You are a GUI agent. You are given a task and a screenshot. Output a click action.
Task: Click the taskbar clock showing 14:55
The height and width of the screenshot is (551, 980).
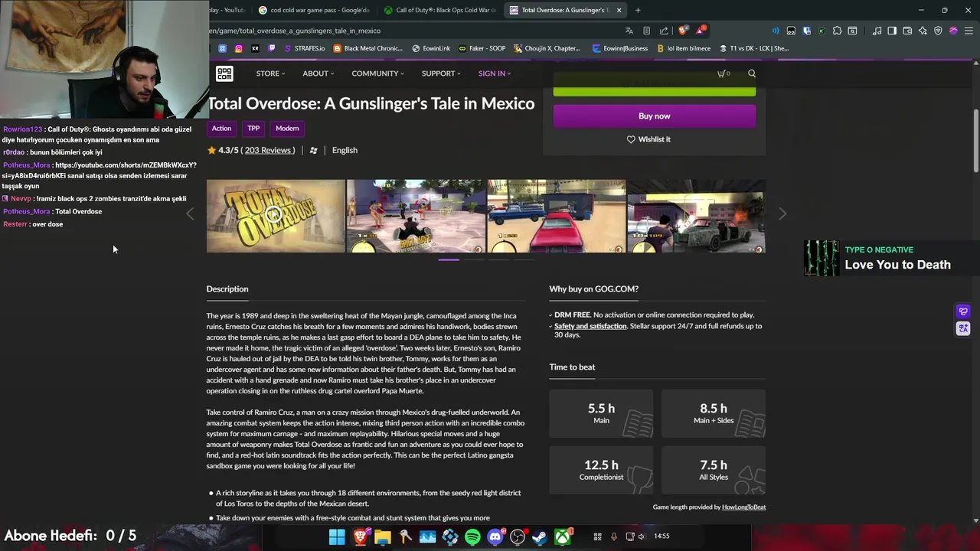pos(662,536)
